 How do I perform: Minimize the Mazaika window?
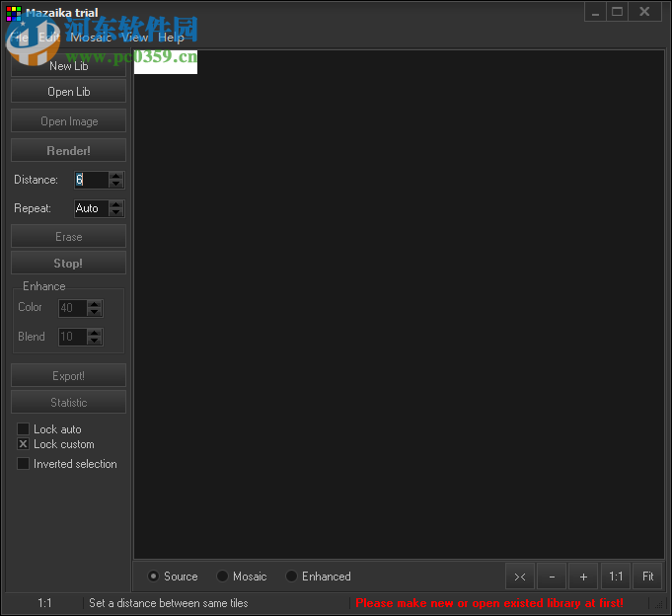tap(595, 12)
